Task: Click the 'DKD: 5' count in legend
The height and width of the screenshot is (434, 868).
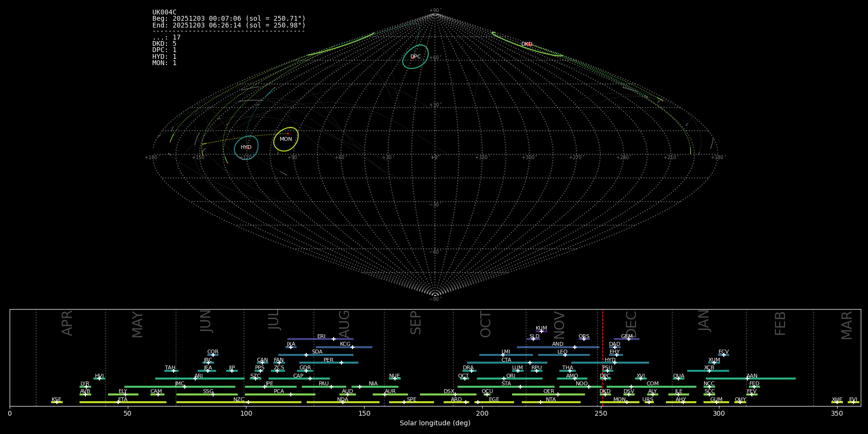Action: click(164, 44)
